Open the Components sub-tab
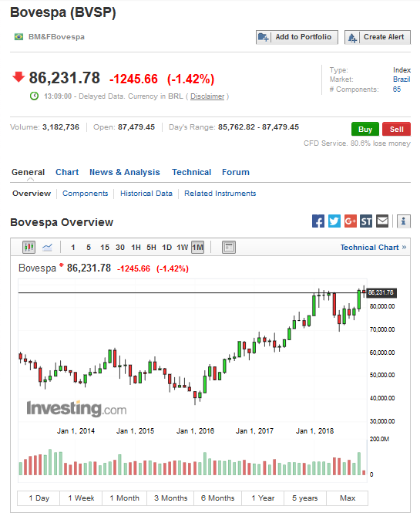 86,194
